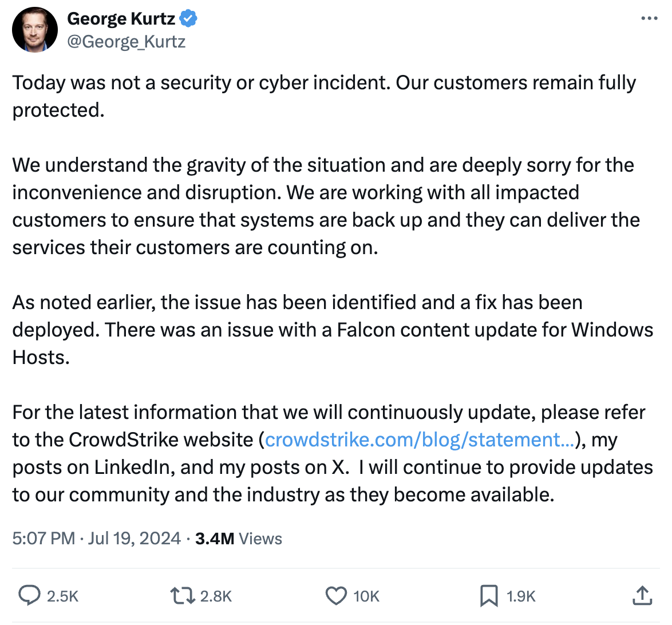Click the 1.9K bookmarks count
Viewport: 672px width, 625px height.
pyautogui.click(x=521, y=596)
